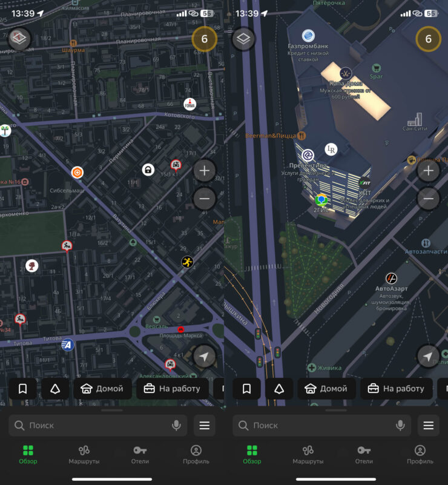Tap the Газпромбанк marker on the map

coord(308,36)
